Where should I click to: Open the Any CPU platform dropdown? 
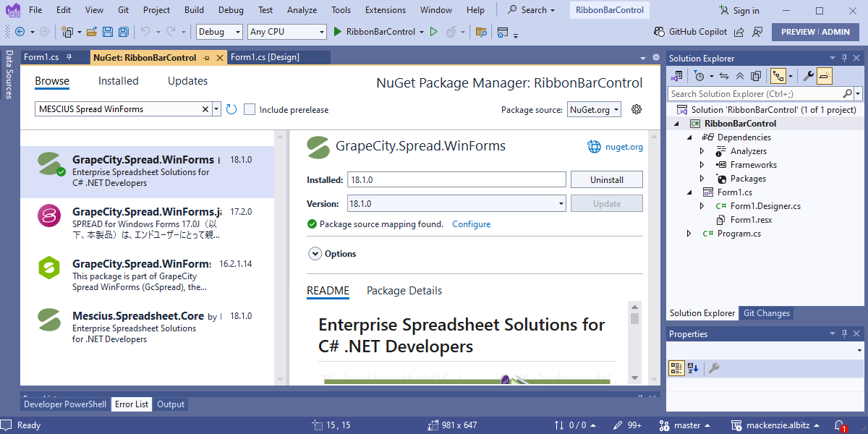click(287, 32)
